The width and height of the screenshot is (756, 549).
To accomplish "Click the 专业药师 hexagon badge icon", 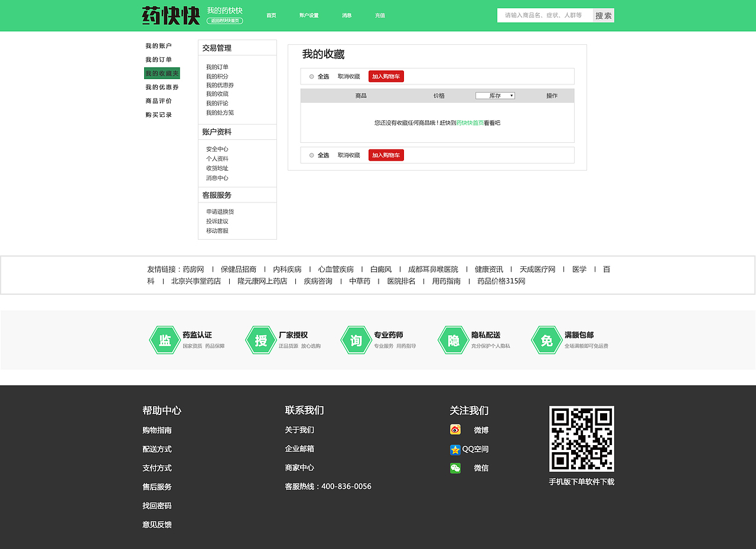I will 356,339.
